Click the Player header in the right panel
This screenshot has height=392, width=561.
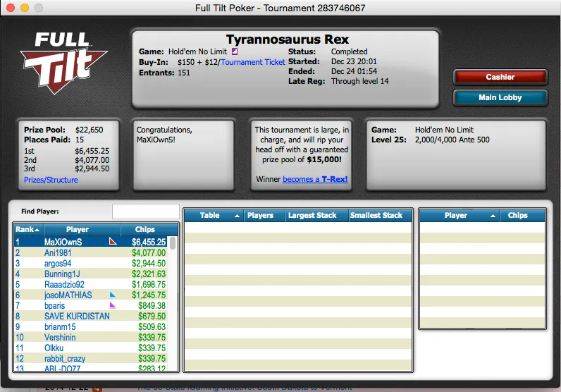click(455, 215)
